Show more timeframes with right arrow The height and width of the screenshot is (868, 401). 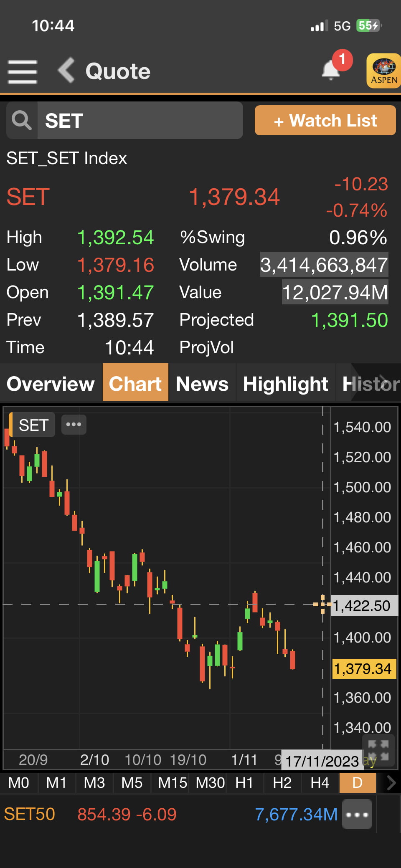(391, 783)
